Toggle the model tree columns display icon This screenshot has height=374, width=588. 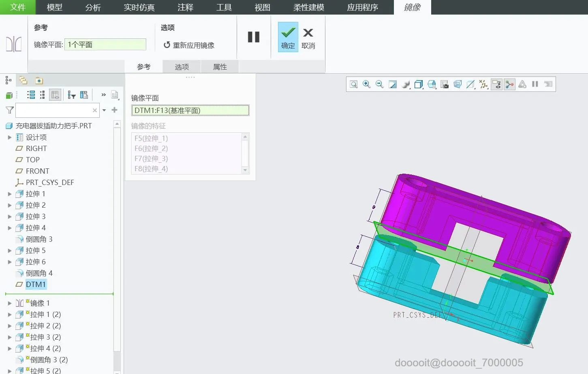click(55, 95)
